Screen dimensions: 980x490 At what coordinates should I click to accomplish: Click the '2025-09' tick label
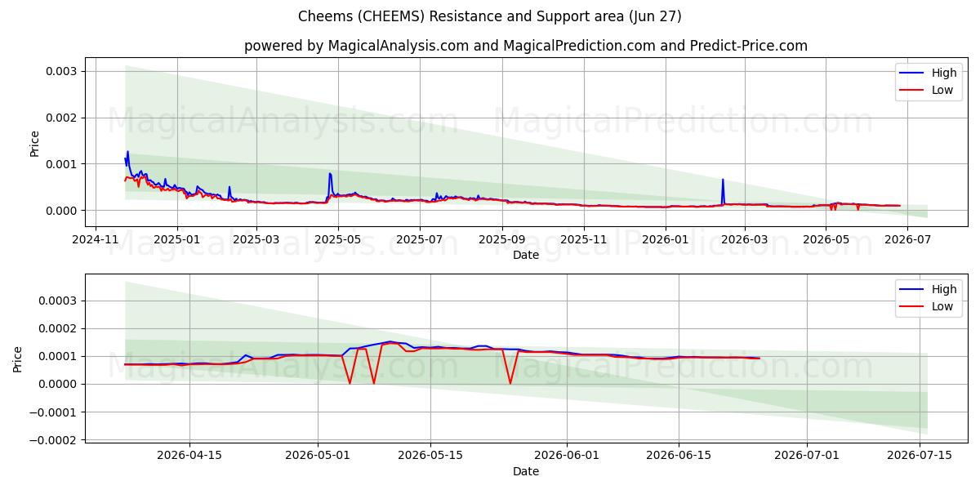click(x=501, y=239)
